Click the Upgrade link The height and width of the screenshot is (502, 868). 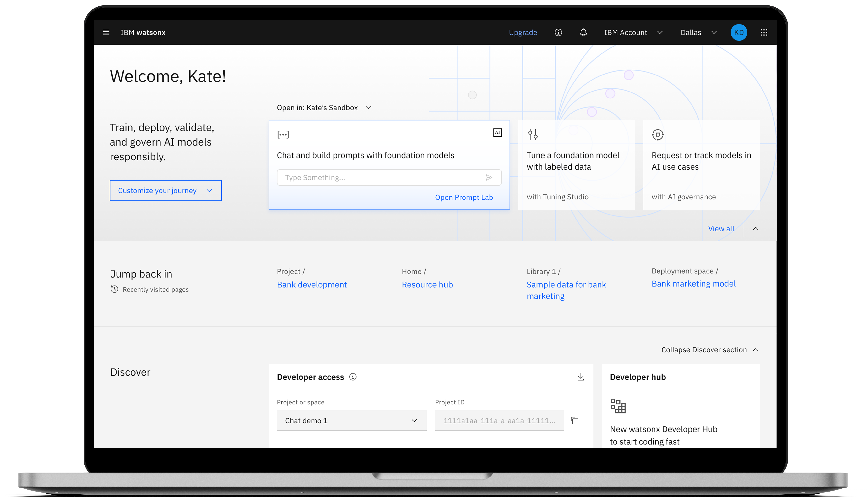pyautogui.click(x=523, y=32)
